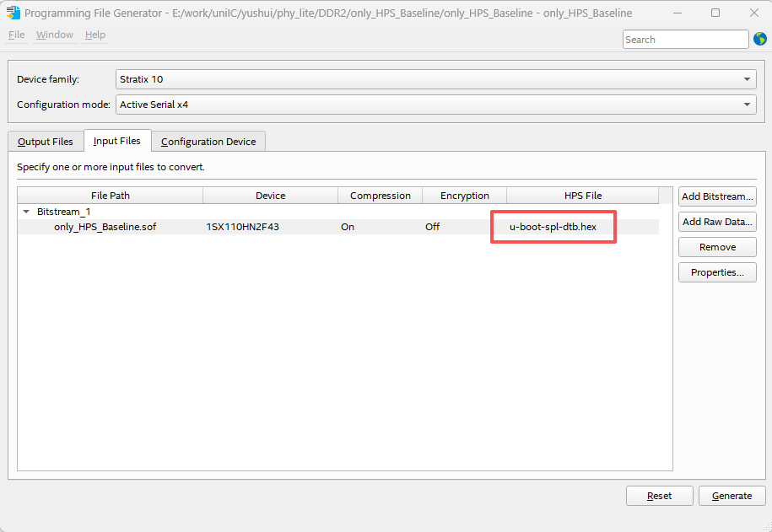Click the Add Bitstream... button
The height and width of the screenshot is (532, 772).
click(717, 196)
